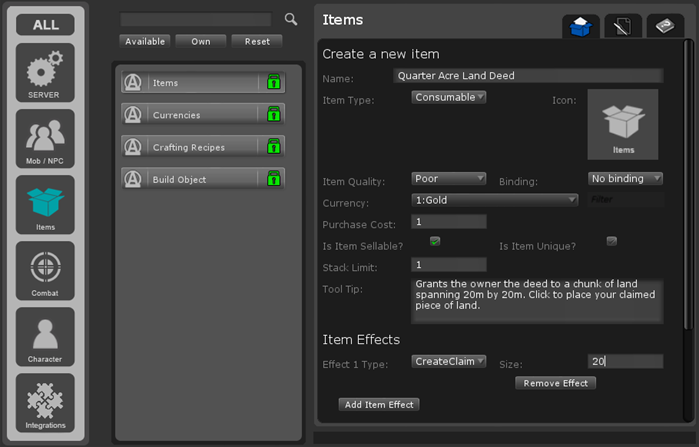
Task: Click the item icon box thumbnail
Action: pos(622,124)
